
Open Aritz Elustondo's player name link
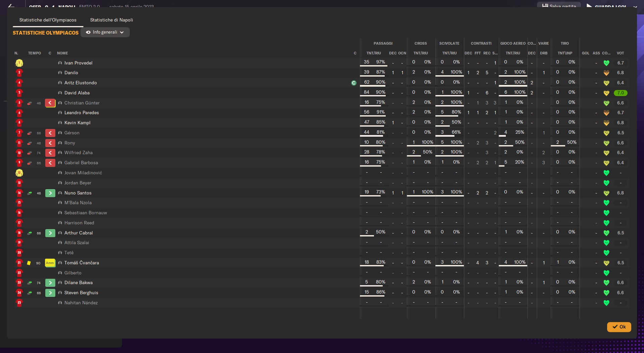coord(80,83)
